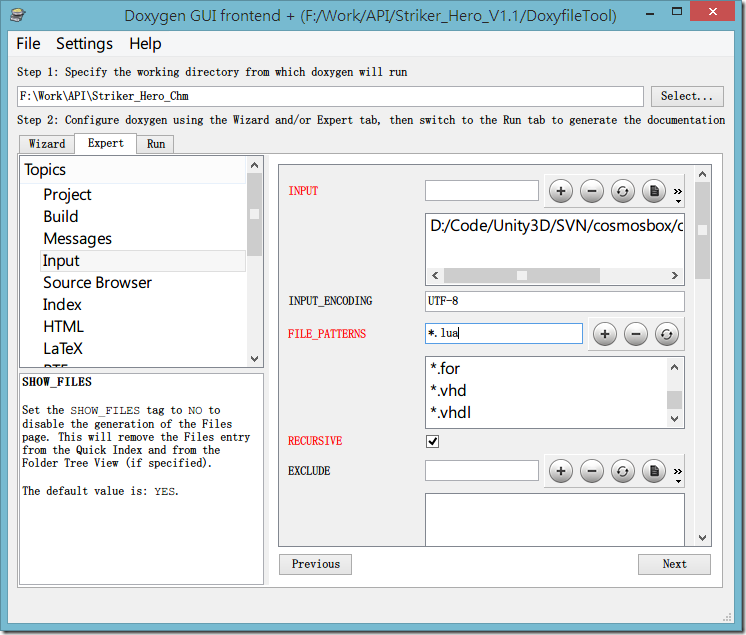Screen dimensions: 746x635
Task: Select the Project topic
Action: click(x=67, y=195)
